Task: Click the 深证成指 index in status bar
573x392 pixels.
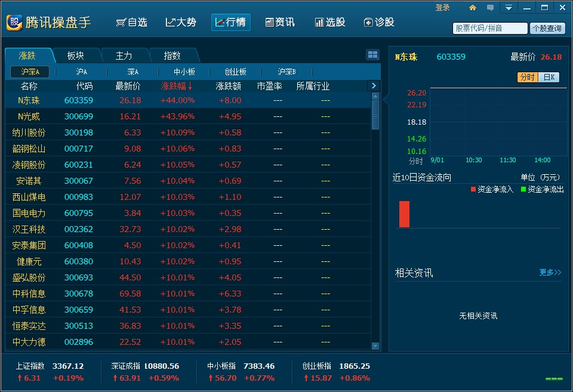Action: tap(145, 372)
